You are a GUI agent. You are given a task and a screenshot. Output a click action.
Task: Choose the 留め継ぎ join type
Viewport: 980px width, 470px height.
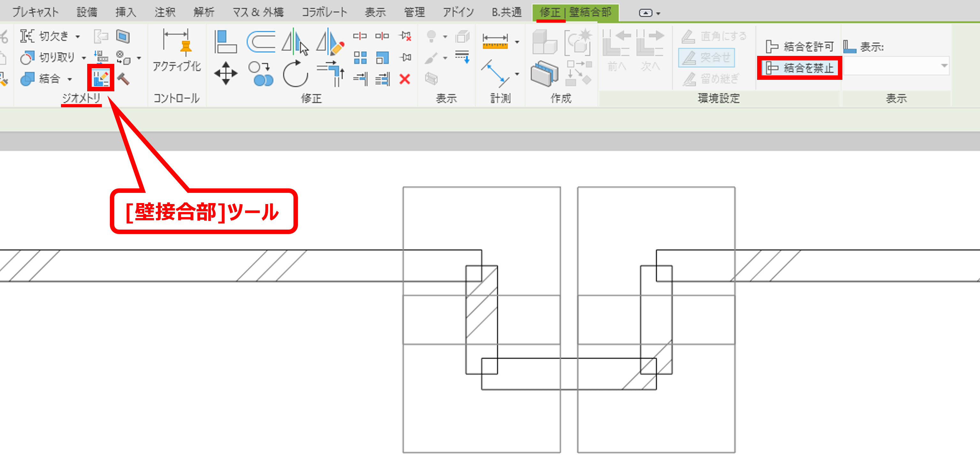[x=710, y=79]
